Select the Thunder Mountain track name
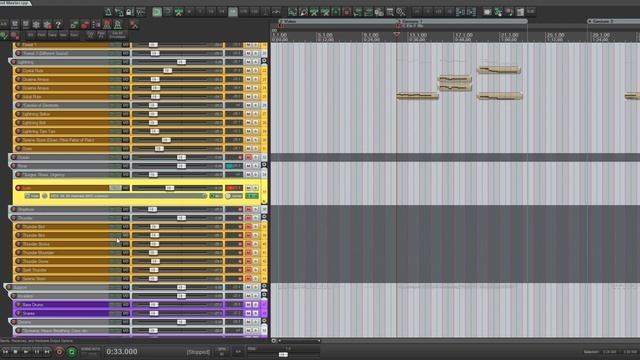 coord(38,253)
